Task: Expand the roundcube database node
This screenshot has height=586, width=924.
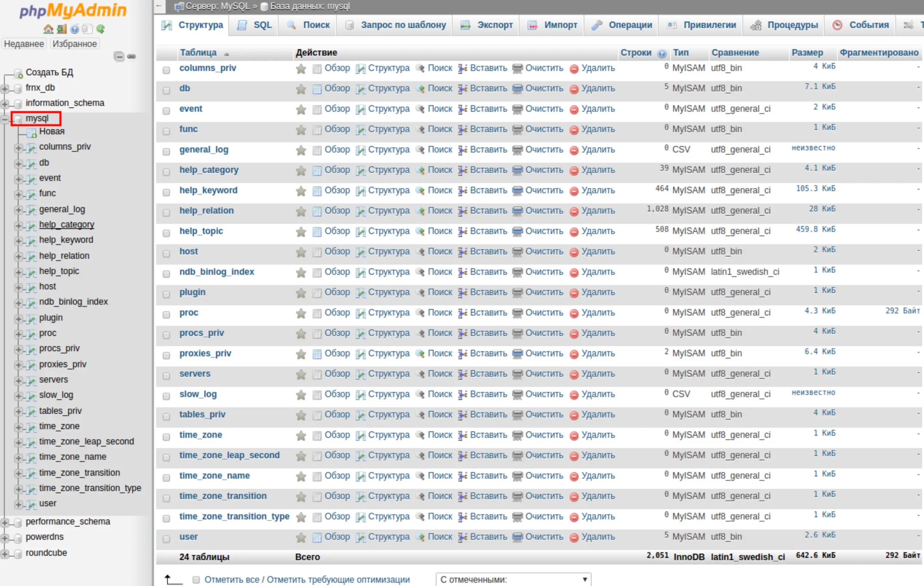Action: click(x=5, y=554)
